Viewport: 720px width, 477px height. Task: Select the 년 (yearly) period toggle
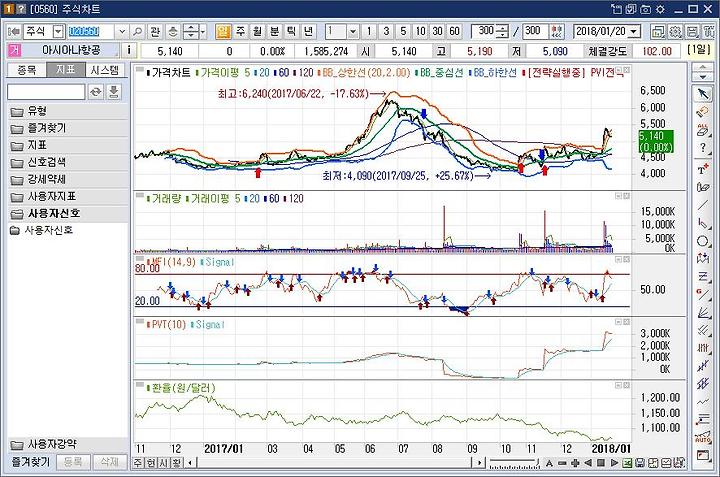(x=309, y=31)
